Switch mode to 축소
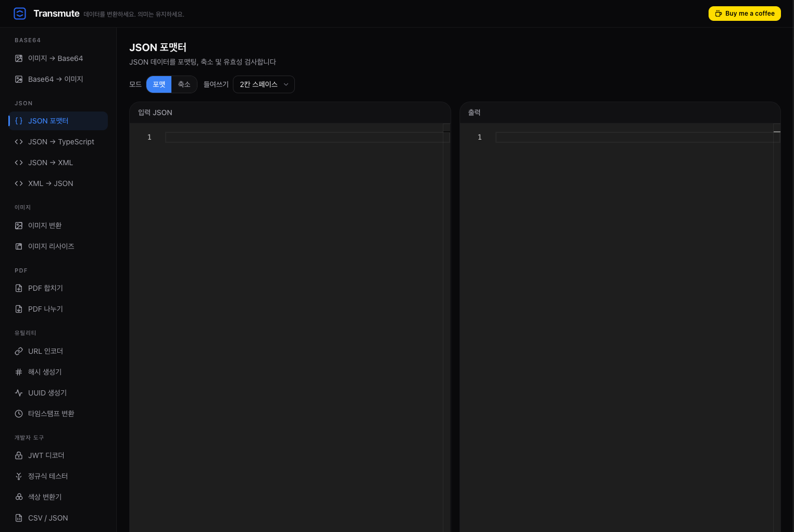 184,84
